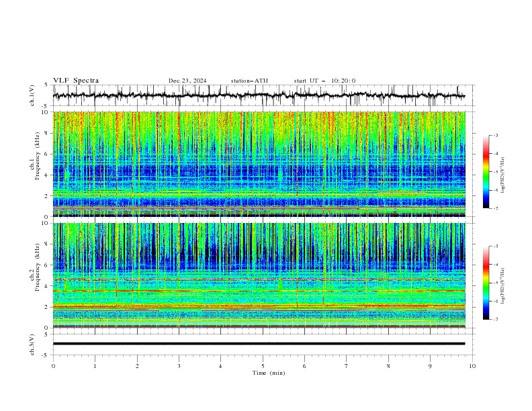Click time axis tick label "5"
The width and height of the screenshot is (532, 411).
(x=263, y=366)
